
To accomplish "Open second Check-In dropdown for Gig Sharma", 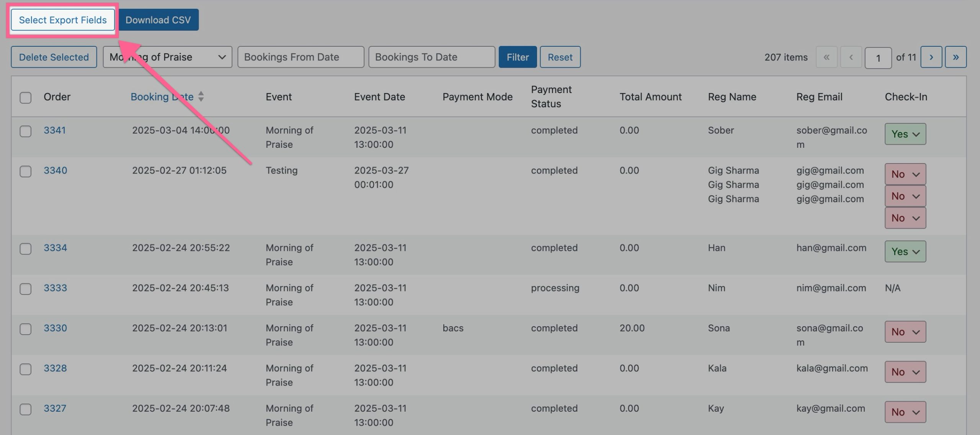I will [905, 196].
